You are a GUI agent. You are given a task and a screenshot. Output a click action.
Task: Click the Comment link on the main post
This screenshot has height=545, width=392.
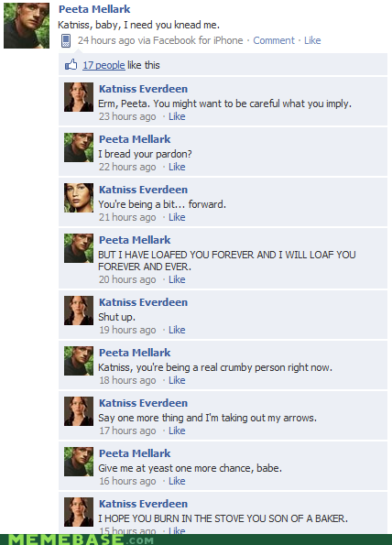[274, 40]
